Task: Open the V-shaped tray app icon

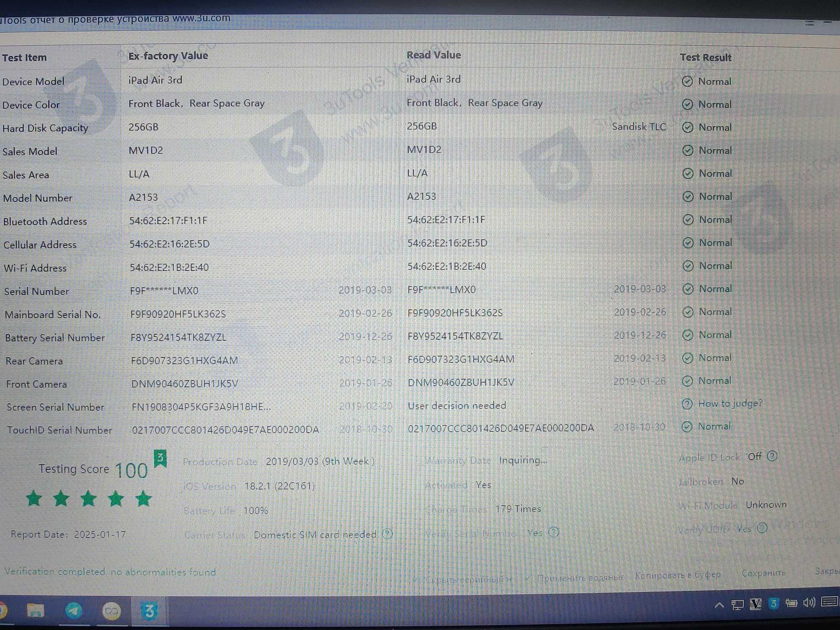Action: point(756,604)
